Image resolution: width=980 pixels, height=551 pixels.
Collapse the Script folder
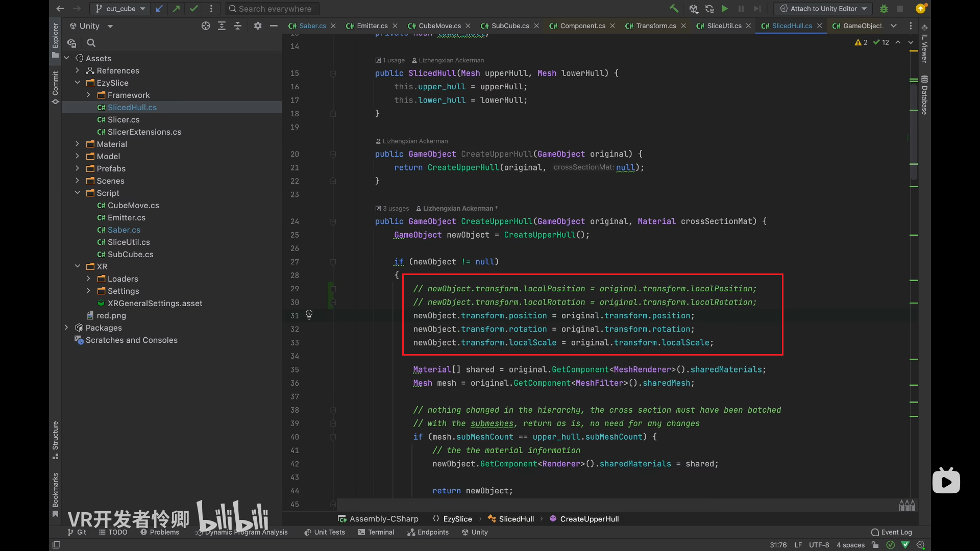78,193
